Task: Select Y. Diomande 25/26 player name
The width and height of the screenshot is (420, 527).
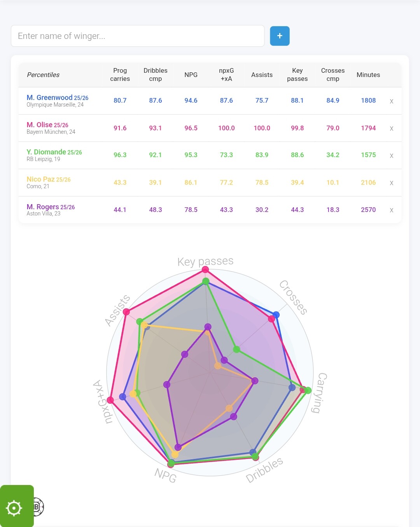Action: point(54,152)
